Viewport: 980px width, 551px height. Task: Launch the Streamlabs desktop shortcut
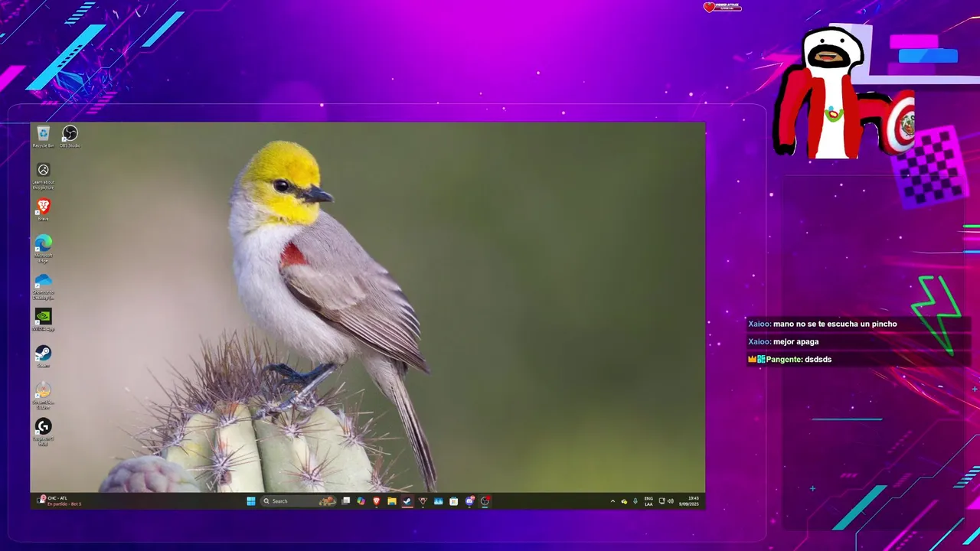click(x=43, y=396)
